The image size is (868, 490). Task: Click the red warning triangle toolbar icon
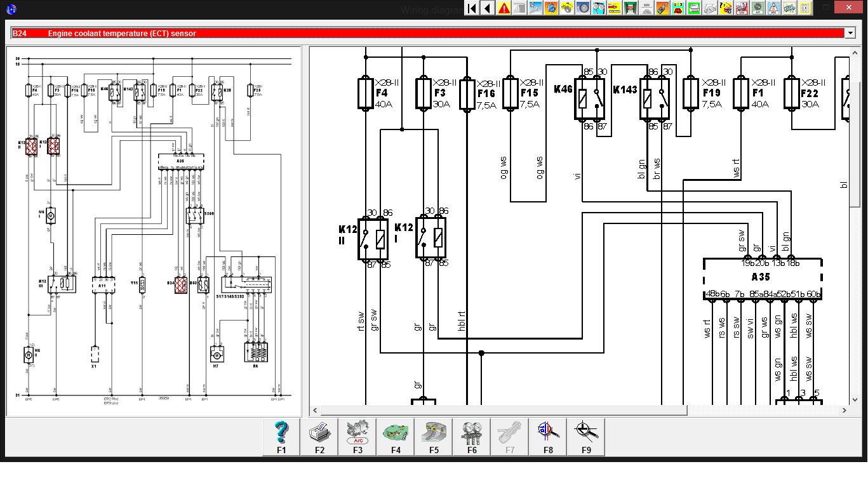click(504, 8)
